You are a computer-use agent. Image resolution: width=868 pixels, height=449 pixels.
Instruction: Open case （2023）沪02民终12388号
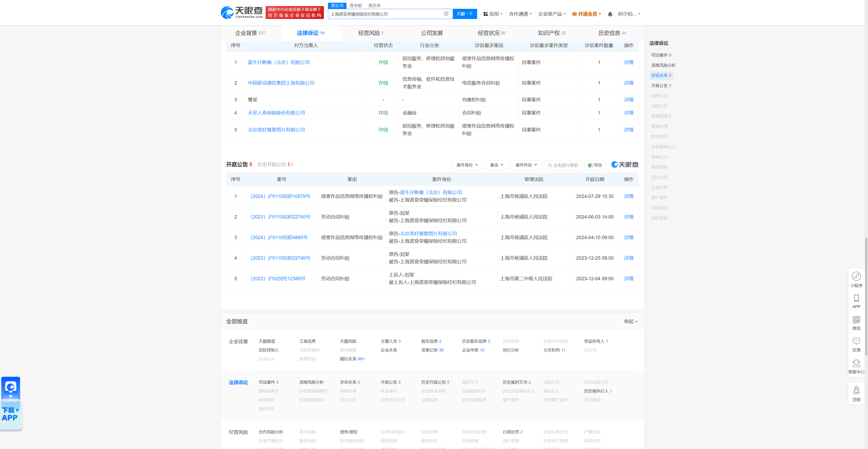tap(278, 278)
